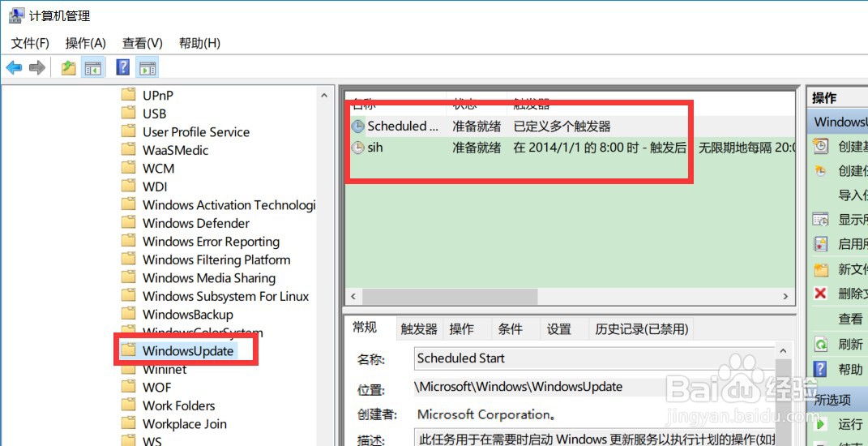Select the WaaSMedic folder
The image size is (868, 446).
tap(176, 150)
